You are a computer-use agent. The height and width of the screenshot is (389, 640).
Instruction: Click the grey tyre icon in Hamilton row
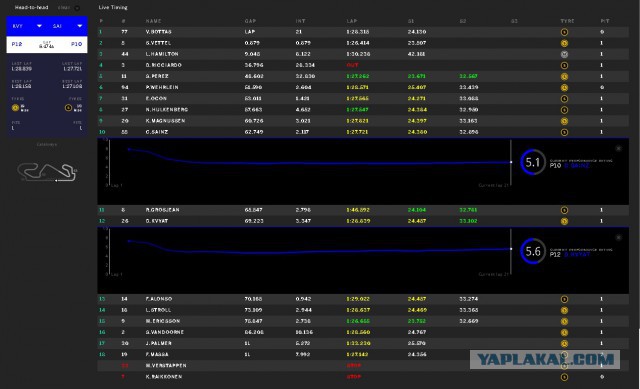564,54
